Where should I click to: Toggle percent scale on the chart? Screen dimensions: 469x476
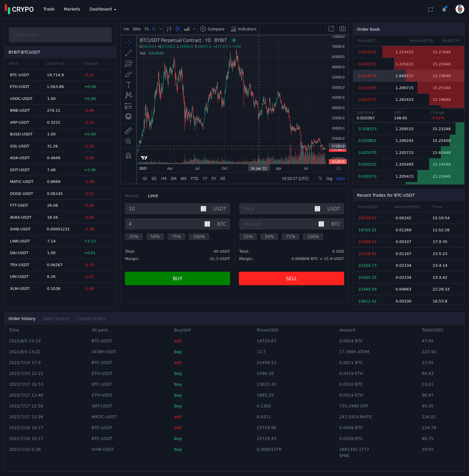(x=320, y=178)
